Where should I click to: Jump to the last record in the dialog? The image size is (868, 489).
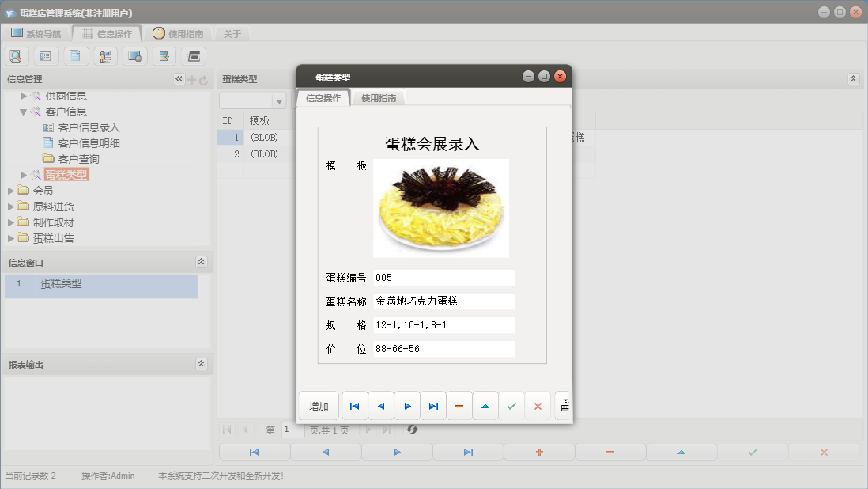(x=433, y=405)
